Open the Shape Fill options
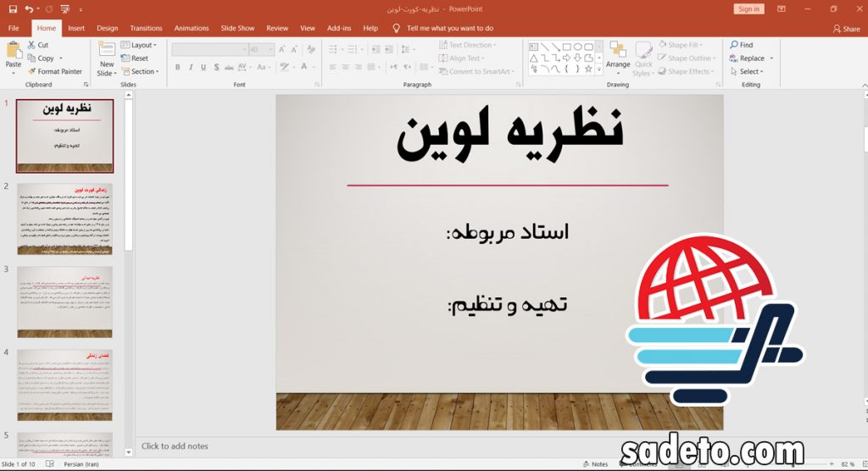Screen dimensions: 868x471 point(681,45)
